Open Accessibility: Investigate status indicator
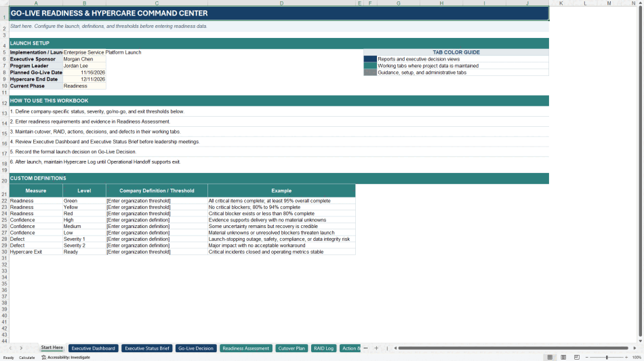This screenshot has height=361, width=644. click(x=66, y=358)
